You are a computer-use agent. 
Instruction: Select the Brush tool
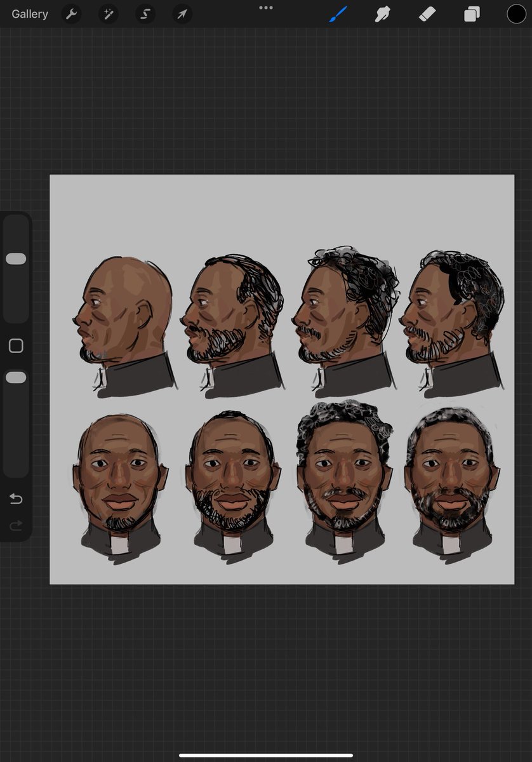(338, 14)
